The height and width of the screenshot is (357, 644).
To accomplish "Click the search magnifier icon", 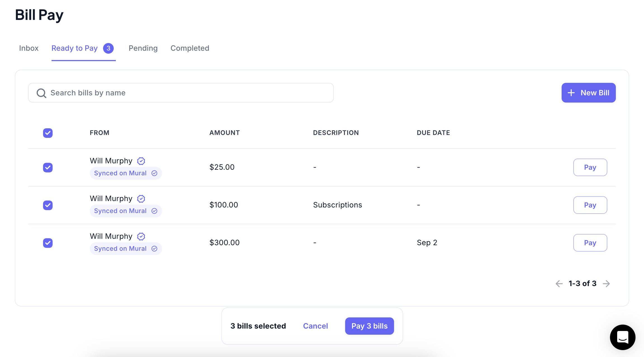I will pyautogui.click(x=41, y=93).
